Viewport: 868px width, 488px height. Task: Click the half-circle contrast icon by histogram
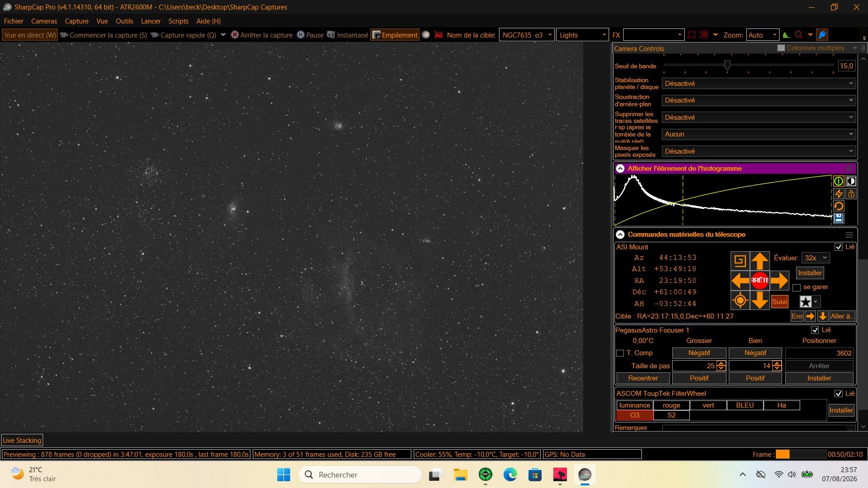pos(851,181)
